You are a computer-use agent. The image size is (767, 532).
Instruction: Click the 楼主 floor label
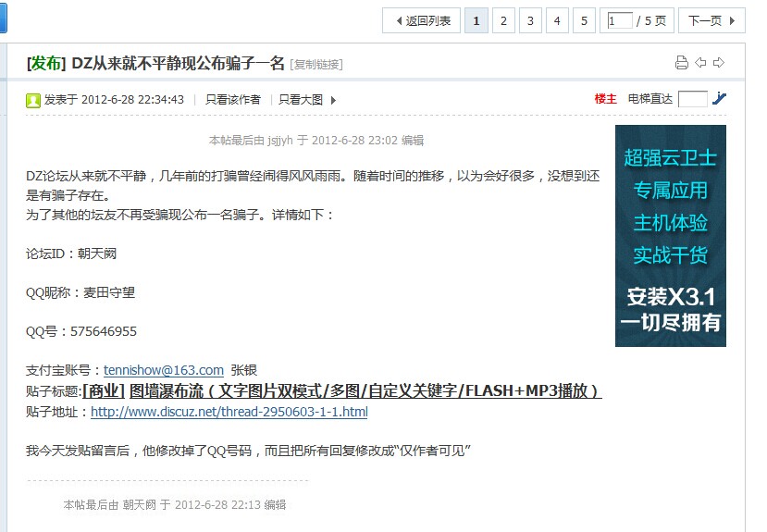606,99
